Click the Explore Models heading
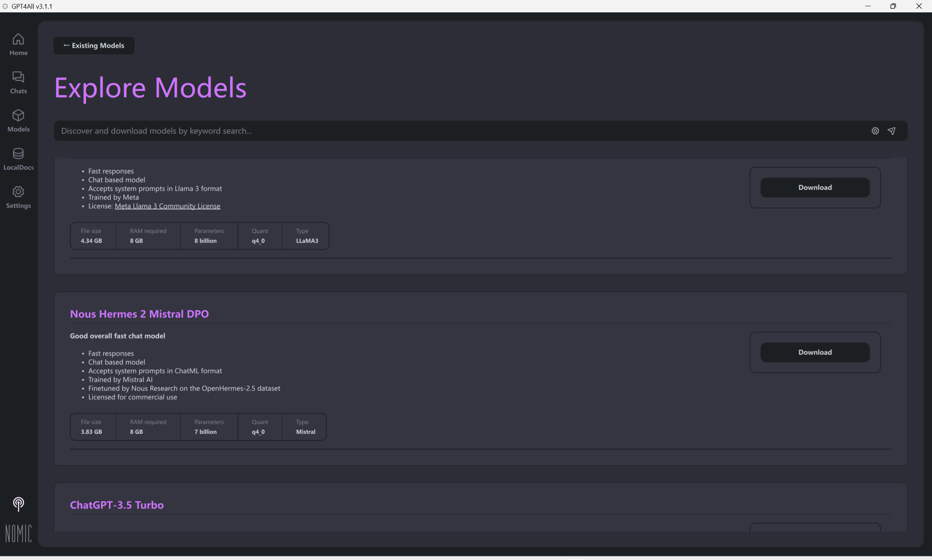Screen dimensions: 932x560 pos(150,88)
